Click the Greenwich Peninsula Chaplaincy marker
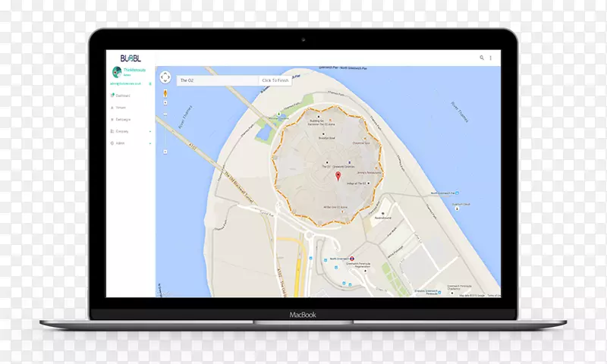Image resolution: width=607 pixels, height=364 pixels. pyautogui.click(x=452, y=293)
